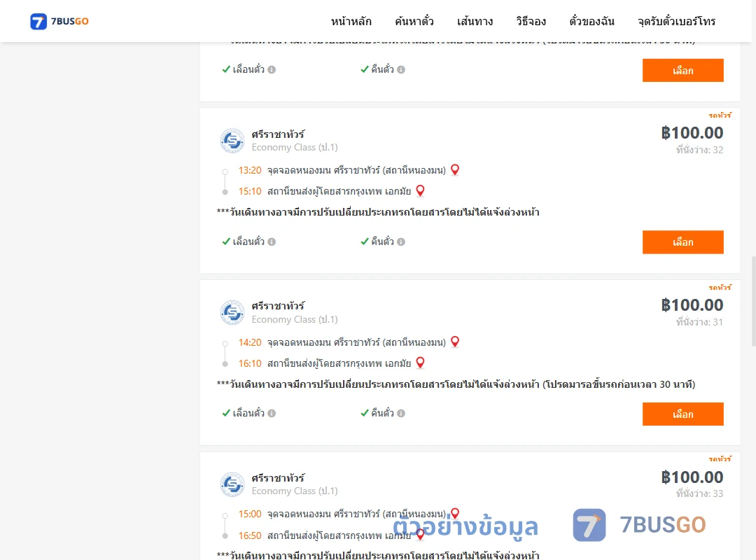756x560 pixels.
Task: Click info icon next to คืนตั๋ว in 13:20 trip
Action: click(401, 241)
